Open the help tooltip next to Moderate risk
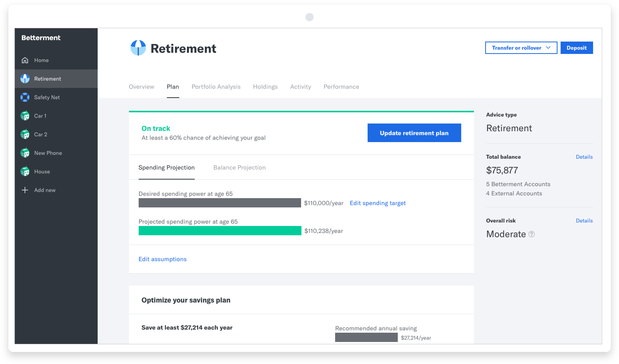This screenshot has width=619, height=364. coord(531,234)
